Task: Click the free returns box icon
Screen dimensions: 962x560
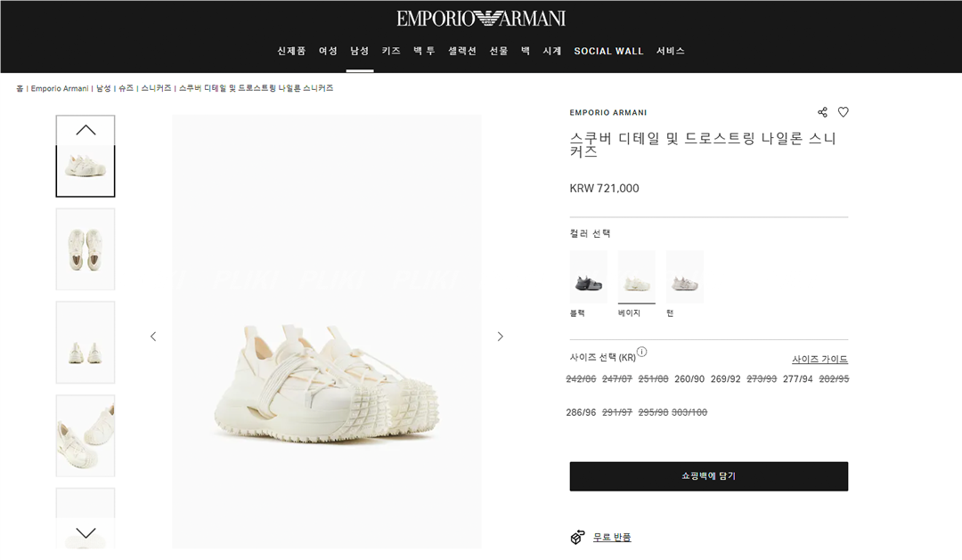Action: [578, 537]
